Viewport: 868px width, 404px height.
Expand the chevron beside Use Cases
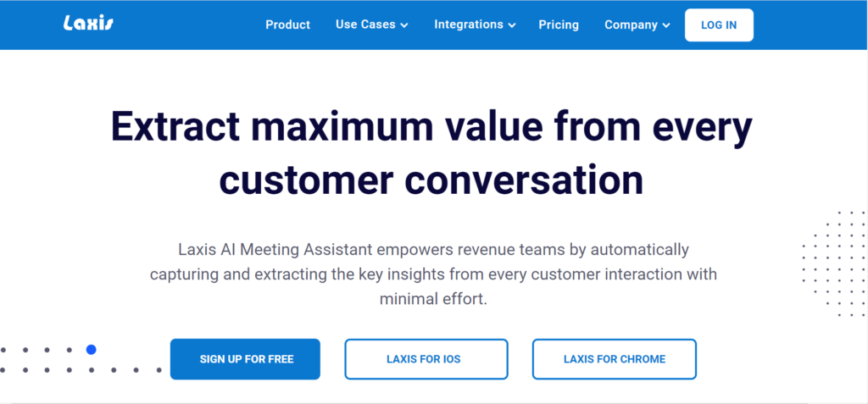(x=404, y=25)
